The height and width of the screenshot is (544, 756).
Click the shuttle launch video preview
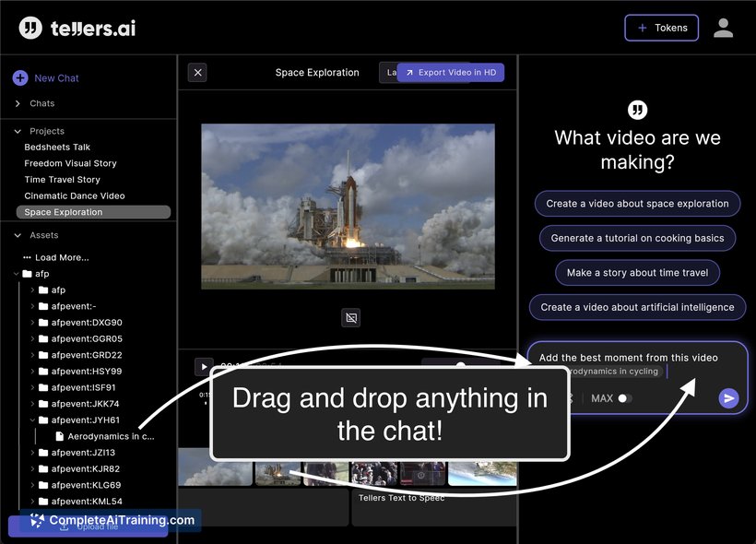click(348, 207)
